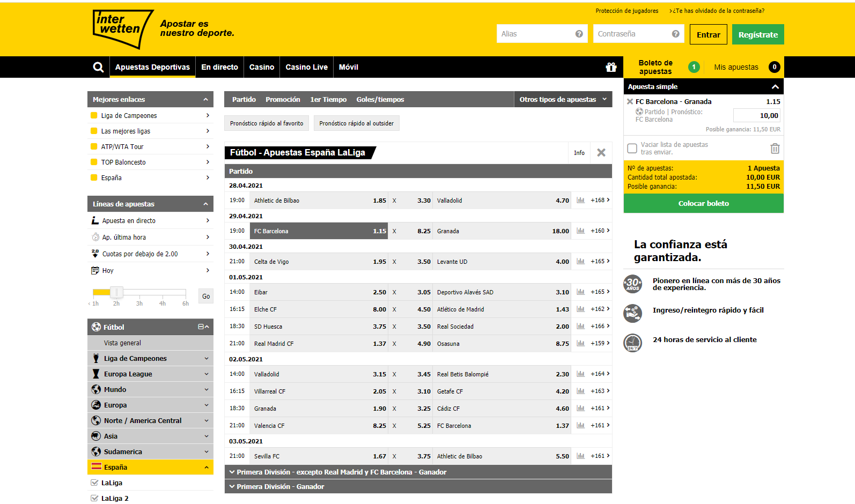Collapse the Fútbol sports section
Image resolution: width=855 pixels, height=504 pixels.
[207, 327]
